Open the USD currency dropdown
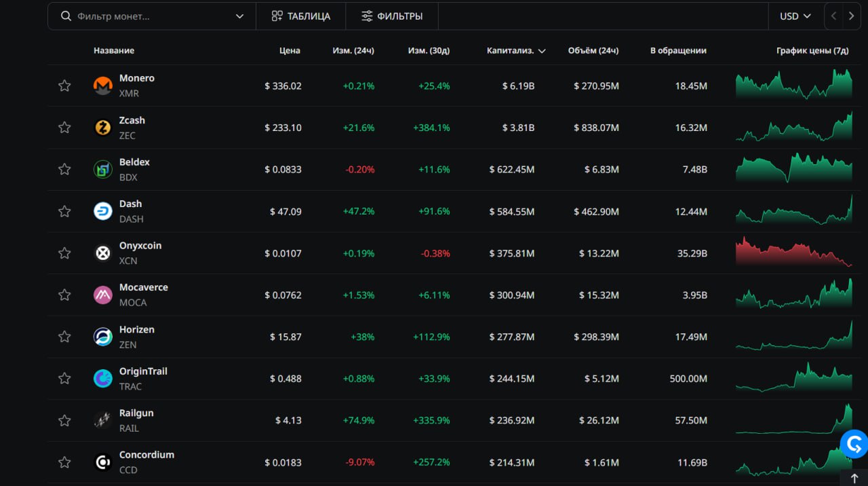This screenshot has width=868, height=486. pos(795,16)
